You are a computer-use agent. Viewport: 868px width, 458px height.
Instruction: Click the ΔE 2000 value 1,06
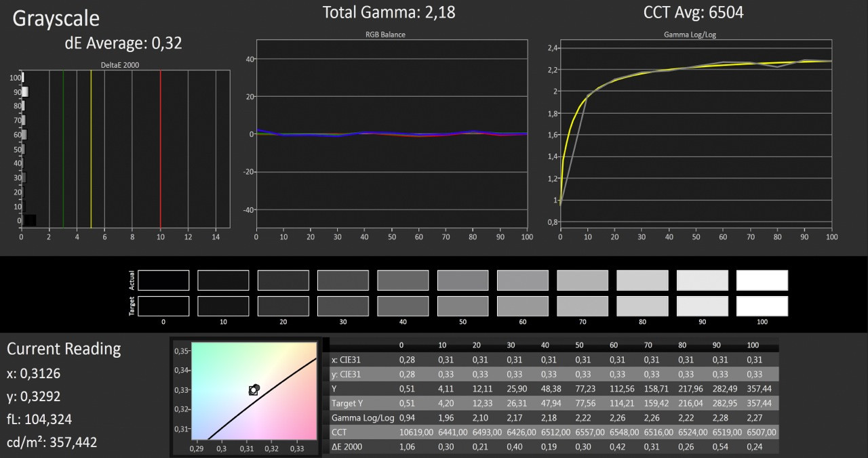point(407,446)
